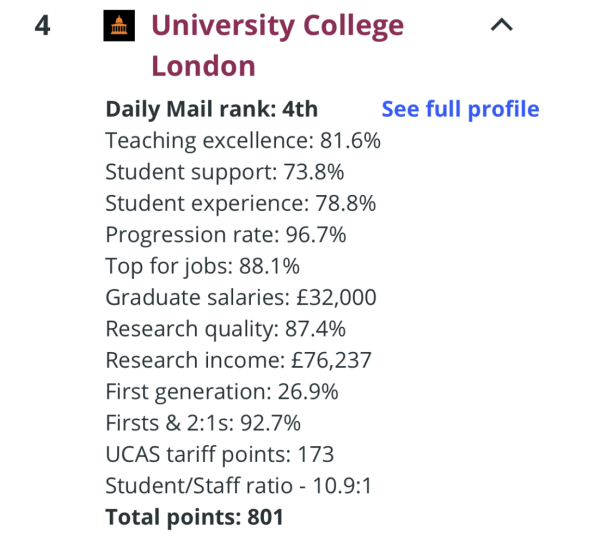589x541 pixels.
Task: Collapse the University College London details chevron
Action: pyautogui.click(x=501, y=25)
